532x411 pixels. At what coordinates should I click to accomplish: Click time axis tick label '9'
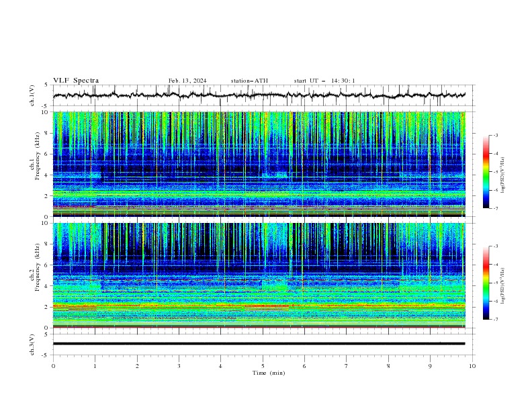click(x=430, y=366)
